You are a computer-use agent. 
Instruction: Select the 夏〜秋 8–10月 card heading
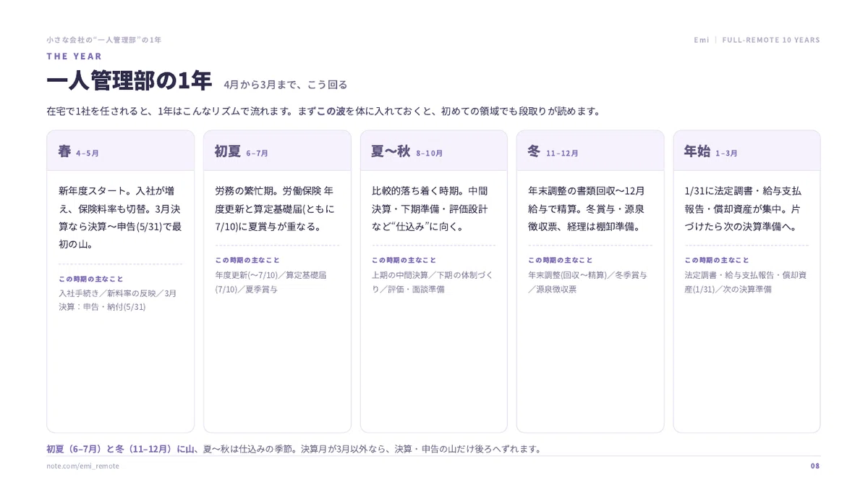[x=407, y=151]
